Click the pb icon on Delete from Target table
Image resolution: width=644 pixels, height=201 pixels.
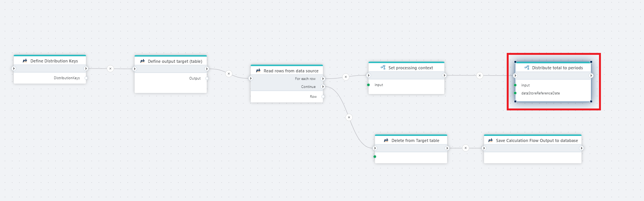point(386,140)
